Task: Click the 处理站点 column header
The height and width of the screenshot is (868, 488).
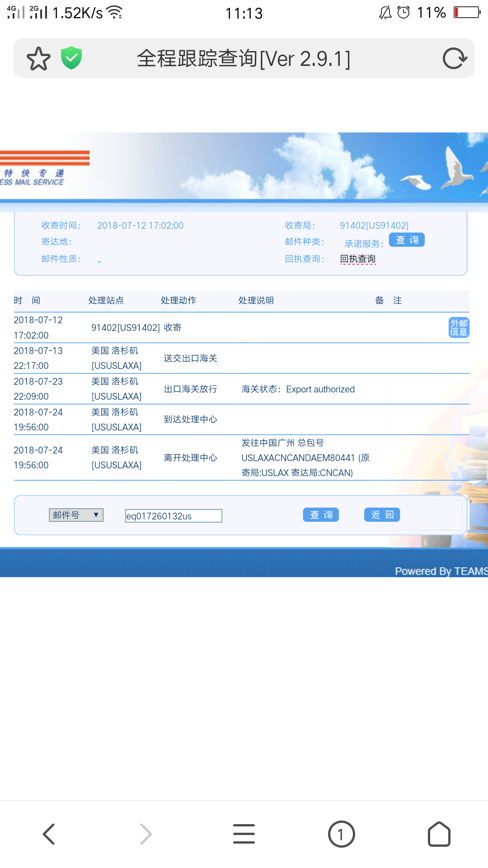Action: click(106, 300)
